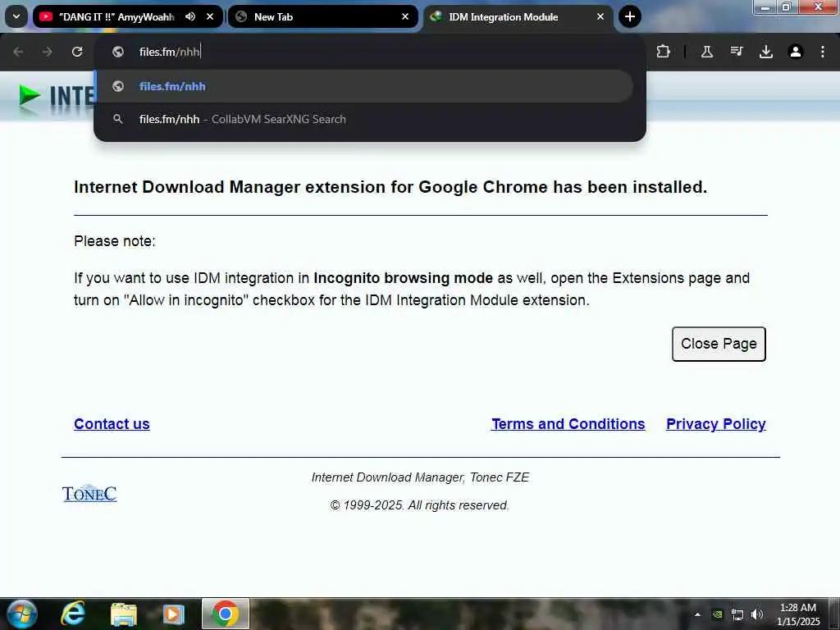Screen dimensions: 840x630
Task: Open the Terms and Conditions link
Action: (568, 424)
